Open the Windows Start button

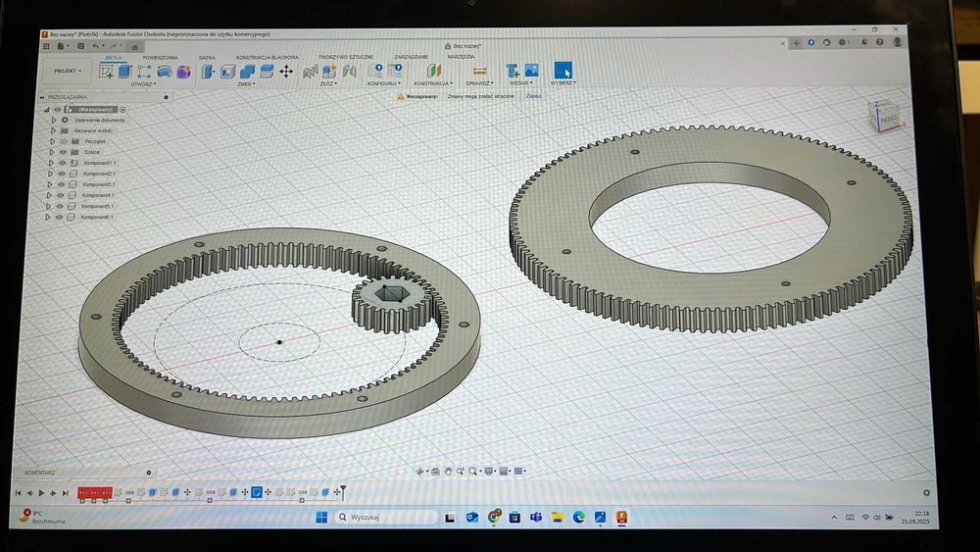click(321, 517)
